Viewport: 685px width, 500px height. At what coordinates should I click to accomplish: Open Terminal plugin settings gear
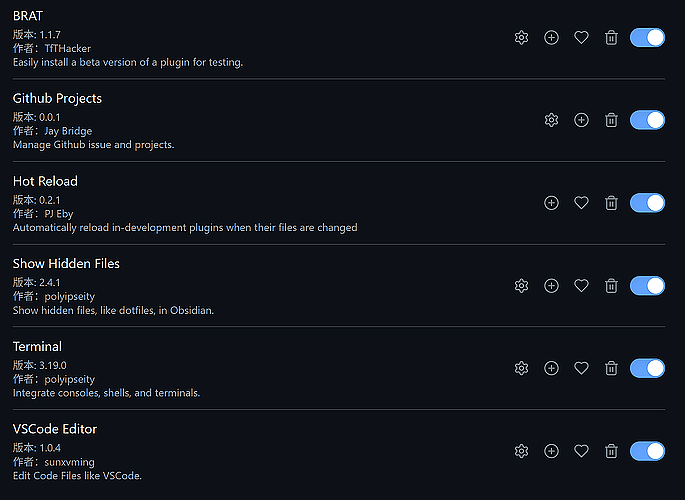[x=521, y=368]
